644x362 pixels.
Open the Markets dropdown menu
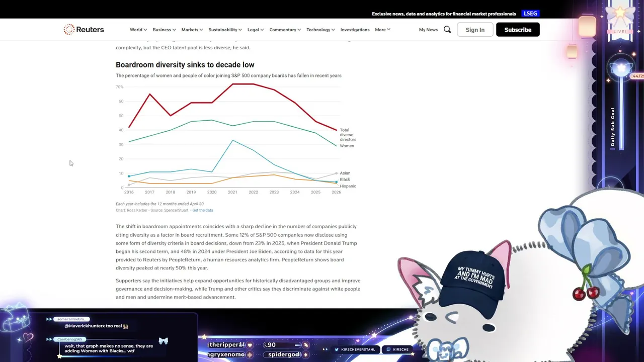click(x=192, y=30)
